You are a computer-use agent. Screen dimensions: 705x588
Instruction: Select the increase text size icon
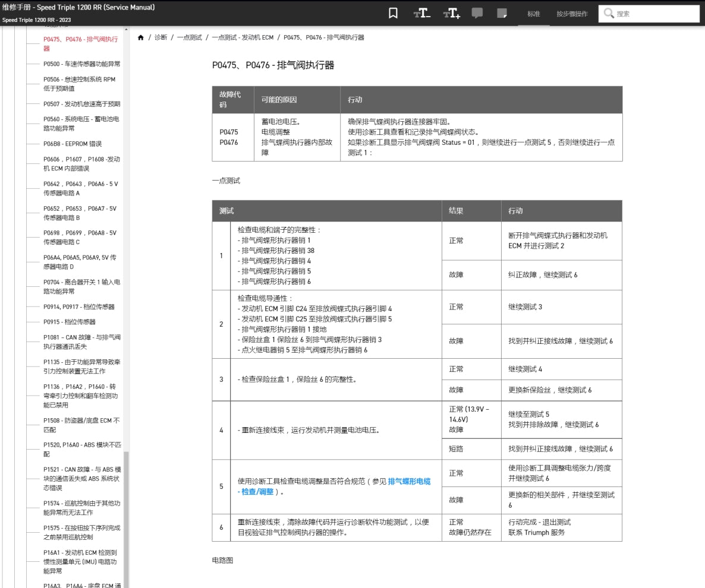[x=450, y=12]
